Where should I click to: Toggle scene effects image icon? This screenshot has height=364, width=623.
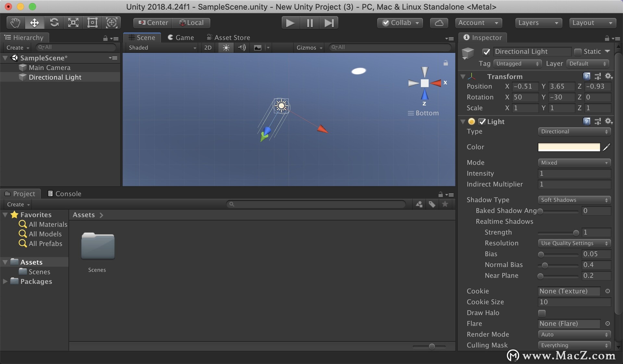[258, 48]
